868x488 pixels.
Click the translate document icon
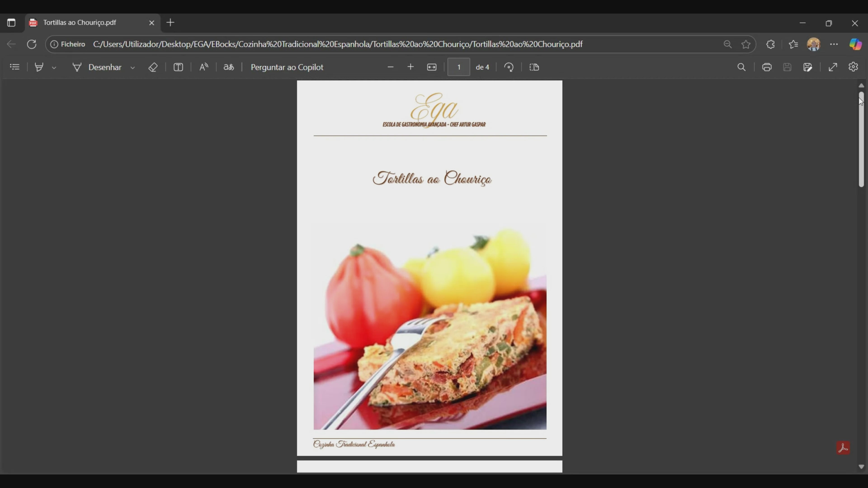tap(229, 67)
